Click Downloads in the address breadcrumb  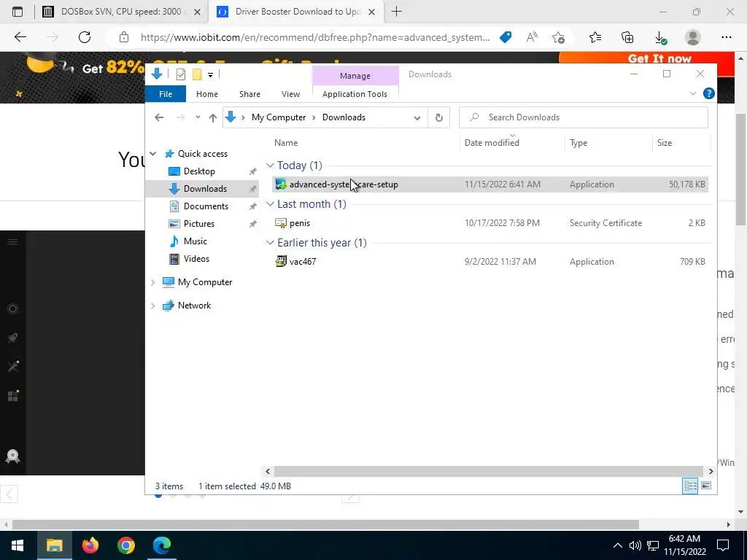click(x=344, y=117)
